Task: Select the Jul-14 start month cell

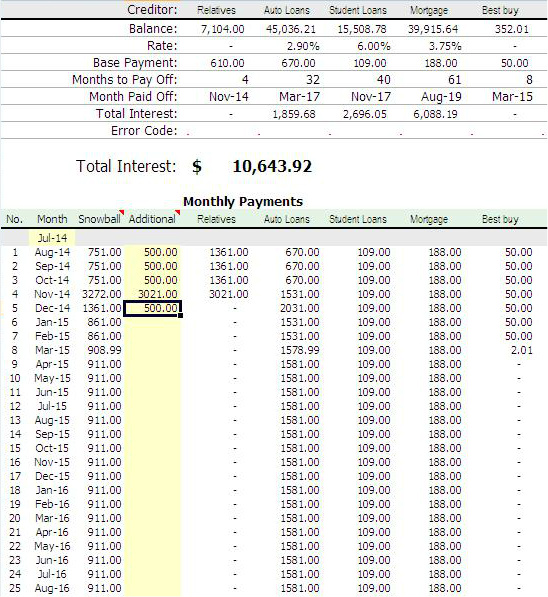Action: pyautogui.click(x=52, y=238)
